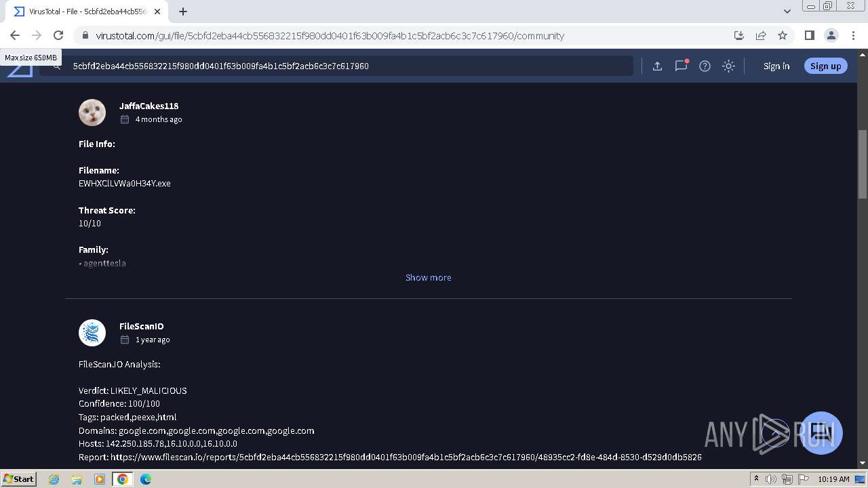
Task: Share this page icon
Action: pos(761,35)
